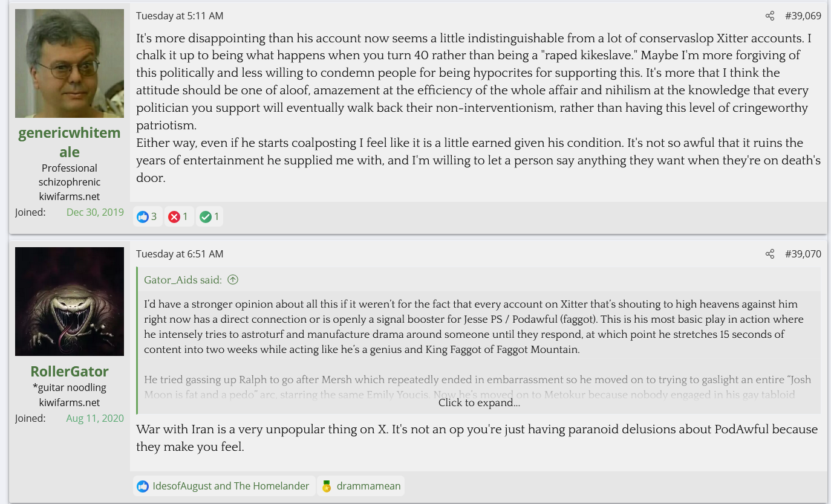831x504 pixels.
Task: Click the red X reaction icon
Action: 174,217
